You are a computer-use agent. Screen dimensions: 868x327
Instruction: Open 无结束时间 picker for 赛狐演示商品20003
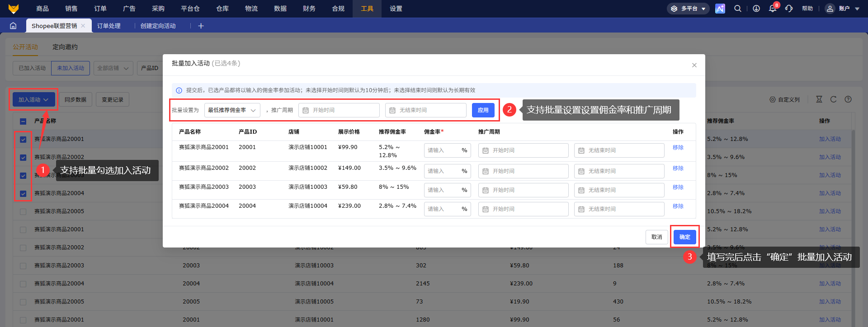[x=619, y=190]
